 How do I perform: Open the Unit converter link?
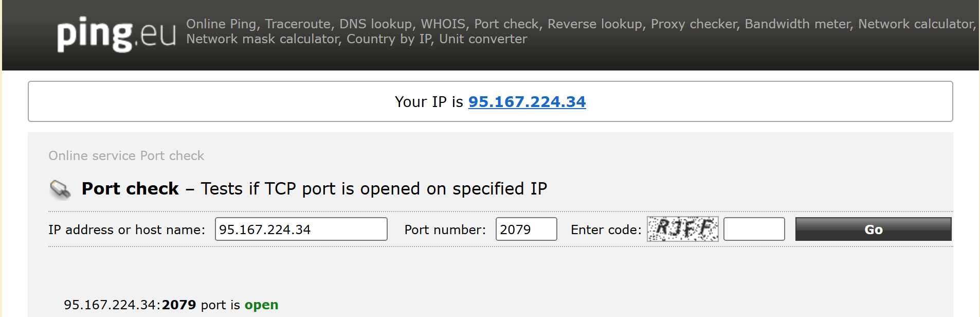click(x=483, y=39)
